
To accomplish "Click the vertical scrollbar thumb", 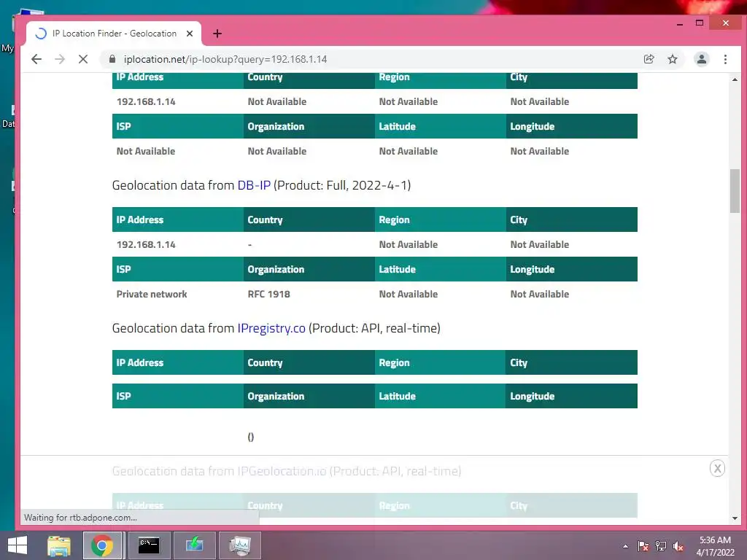I will [x=735, y=191].
